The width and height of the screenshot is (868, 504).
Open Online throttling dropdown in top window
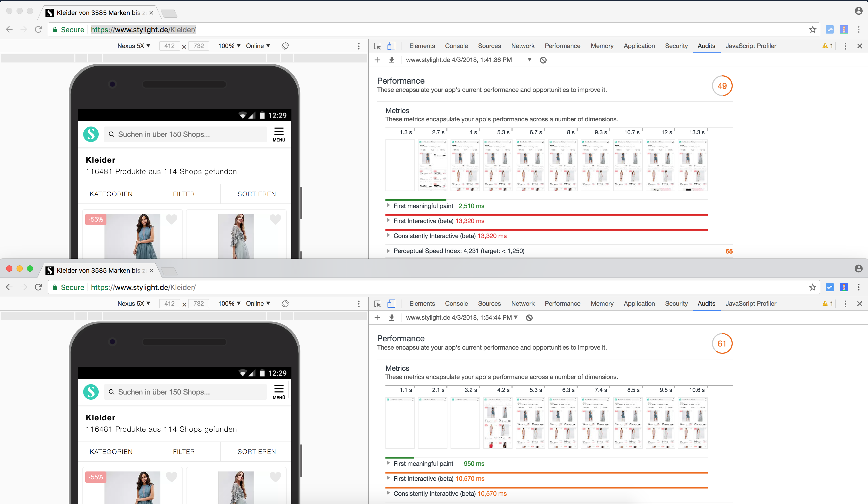[x=258, y=46]
